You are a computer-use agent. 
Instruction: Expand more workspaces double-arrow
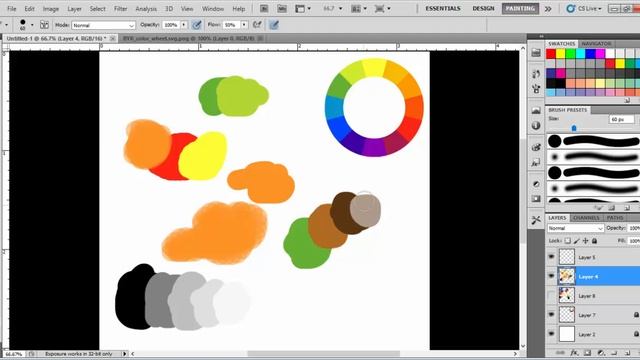548,9
